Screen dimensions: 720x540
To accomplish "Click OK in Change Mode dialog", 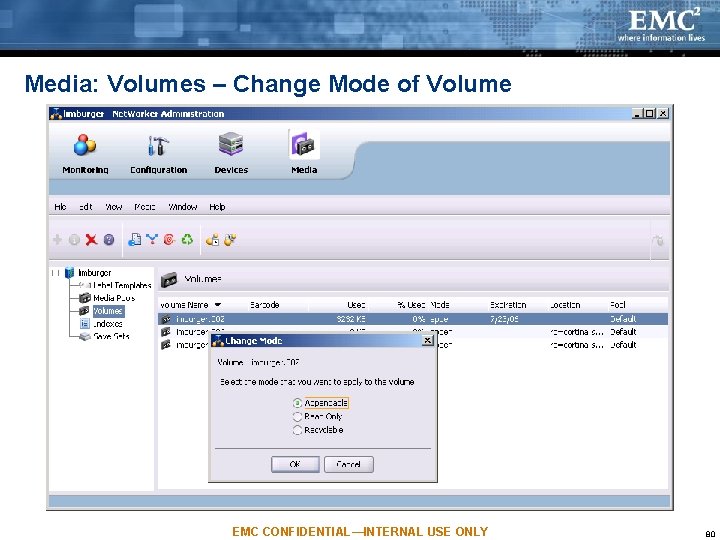I will point(295,464).
